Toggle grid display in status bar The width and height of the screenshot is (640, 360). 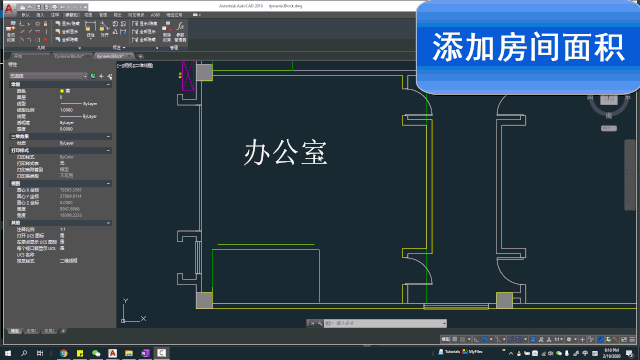pyautogui.click(x=455, y=339)
